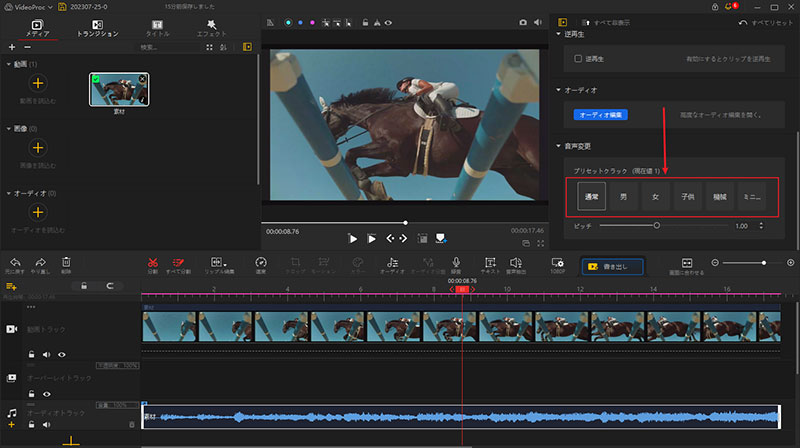Enable the 逆再生 reverse playback checkbox

click(578, 59)
